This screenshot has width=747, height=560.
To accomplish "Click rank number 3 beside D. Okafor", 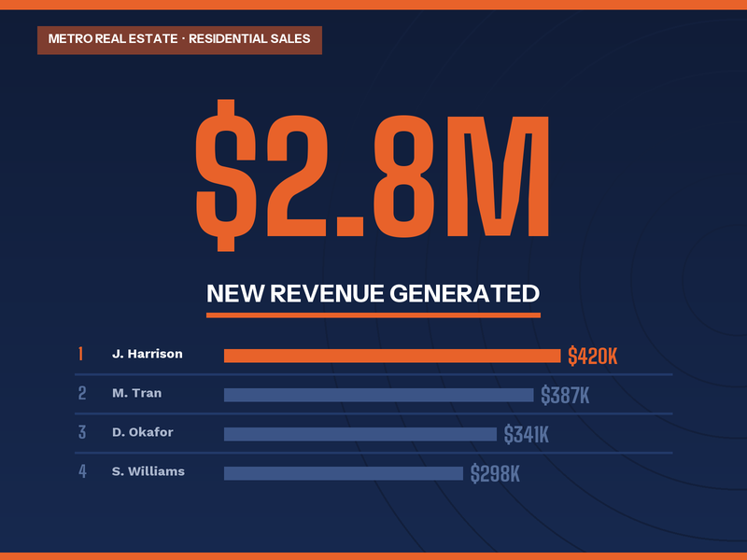I will (x=82, y=432).
